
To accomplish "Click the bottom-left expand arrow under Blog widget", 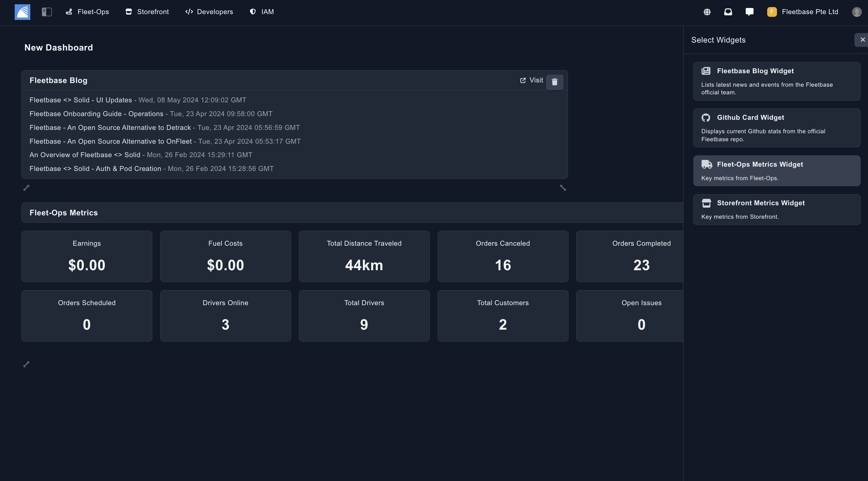I will click(26, 188).
